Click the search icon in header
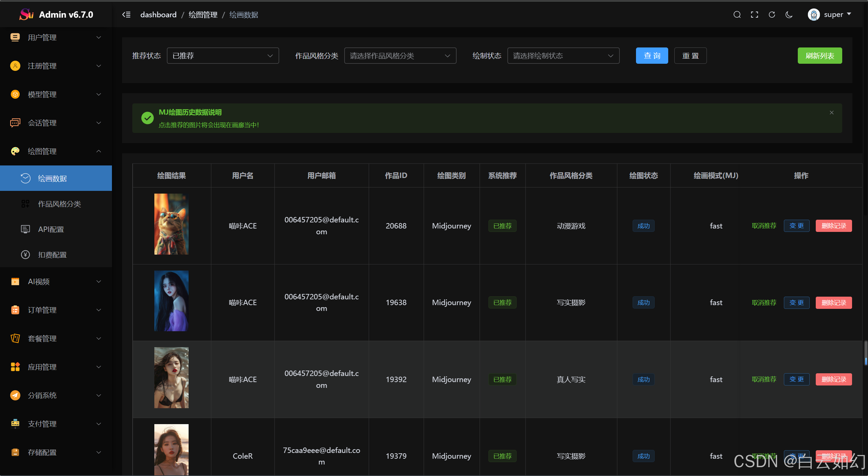The image size is (868, 476). [x=737, y=15]
